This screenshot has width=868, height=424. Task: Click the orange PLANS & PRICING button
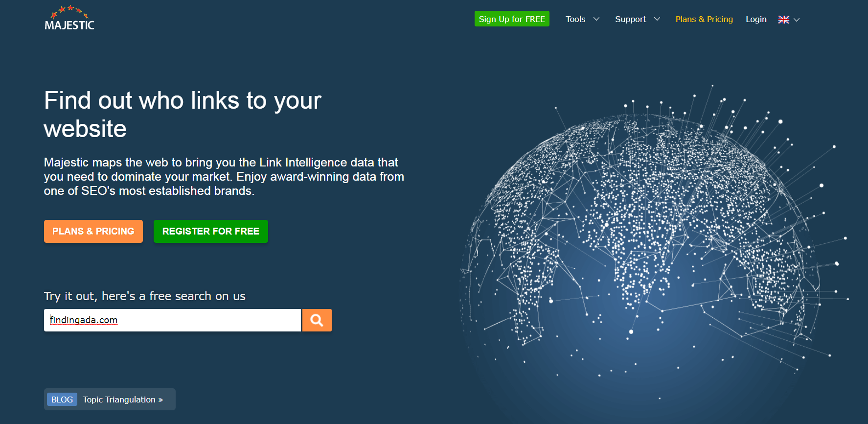click(93, 231)
